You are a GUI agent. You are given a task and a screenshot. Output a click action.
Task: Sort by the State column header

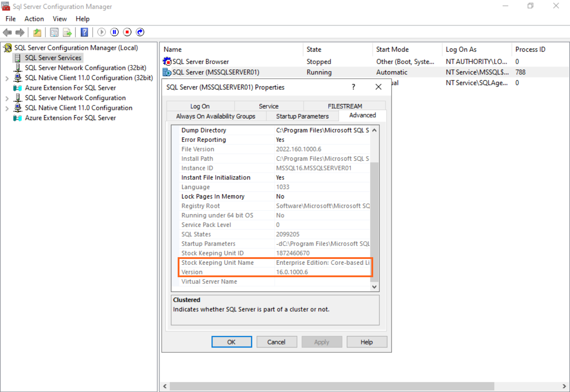tap(338, 49)
